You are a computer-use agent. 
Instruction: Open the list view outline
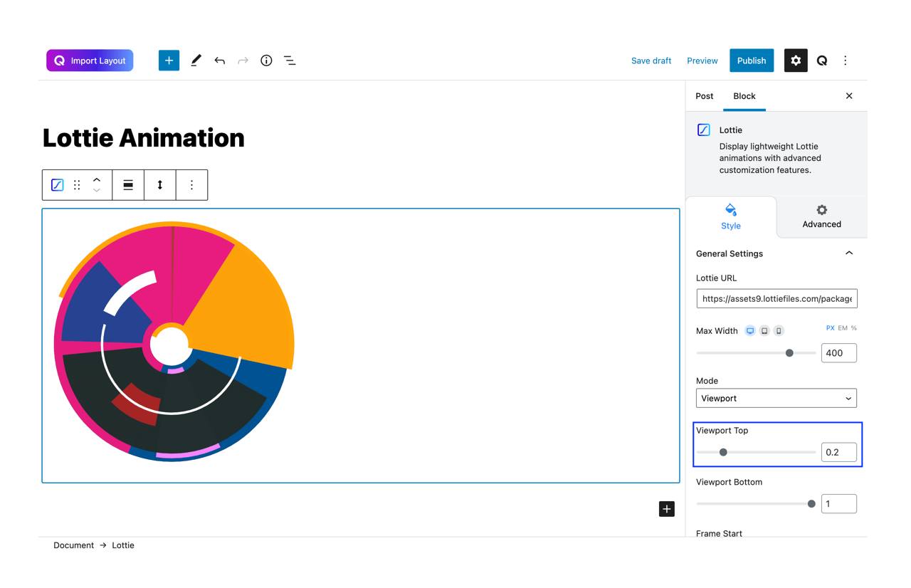pos(290,61)
